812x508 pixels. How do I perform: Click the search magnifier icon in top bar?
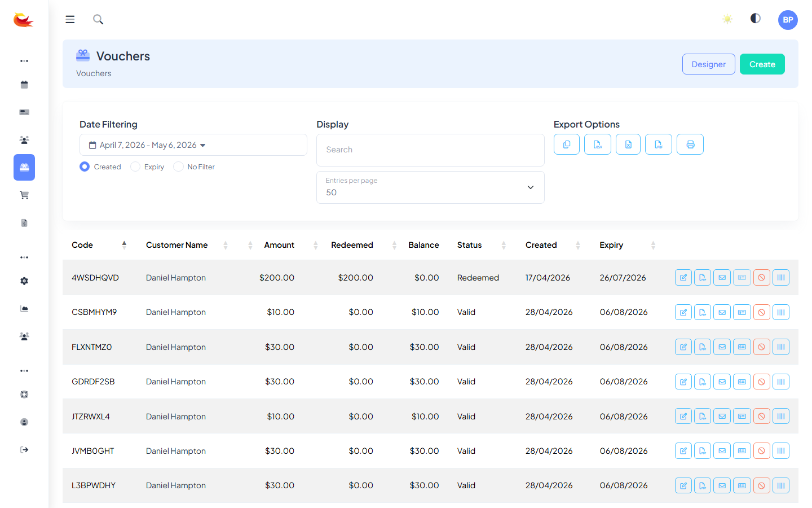coord(98,19)
